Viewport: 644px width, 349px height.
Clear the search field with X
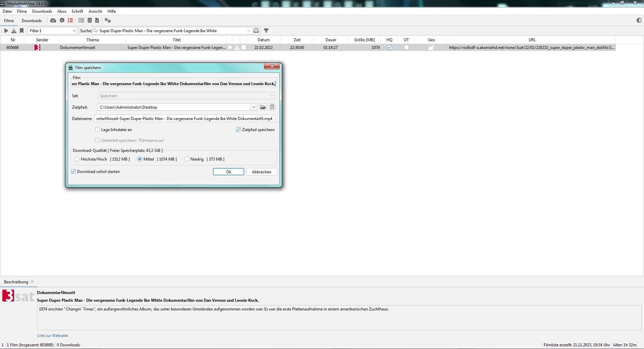(249, 31)
